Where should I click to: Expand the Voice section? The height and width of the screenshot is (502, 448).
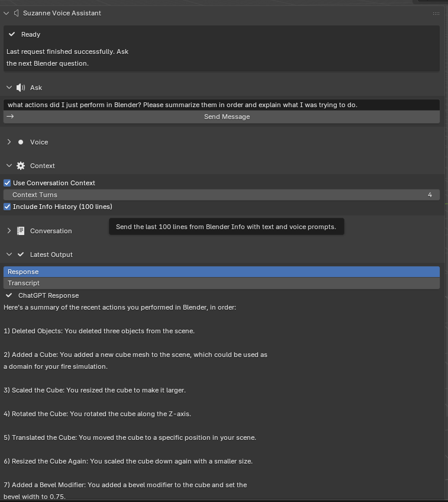pyautogui.click(x=9, y=142)
